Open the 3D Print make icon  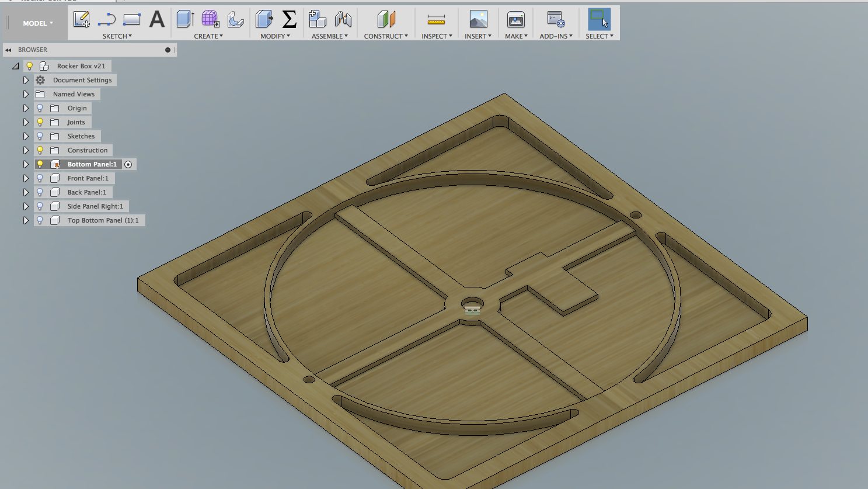[515, 19]
